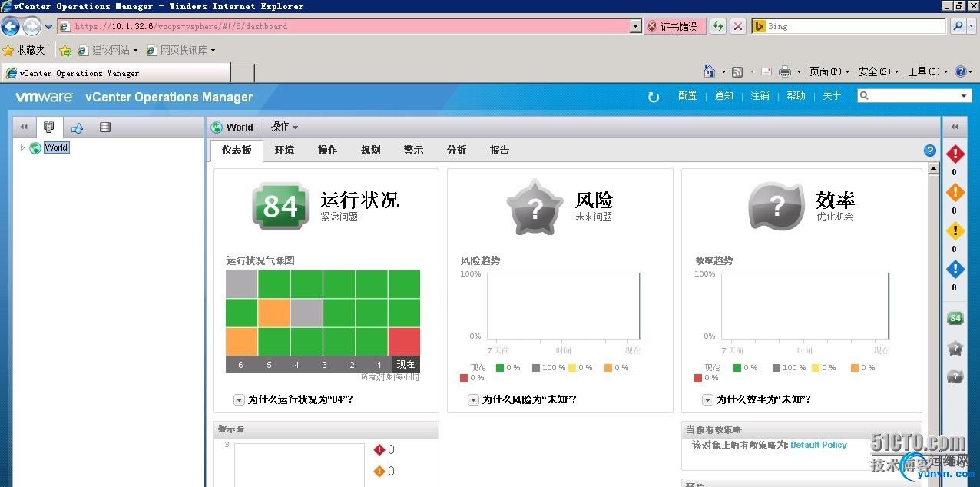Click the IE Forward arrow button
980x487 pixels.
tap(31, 27)
